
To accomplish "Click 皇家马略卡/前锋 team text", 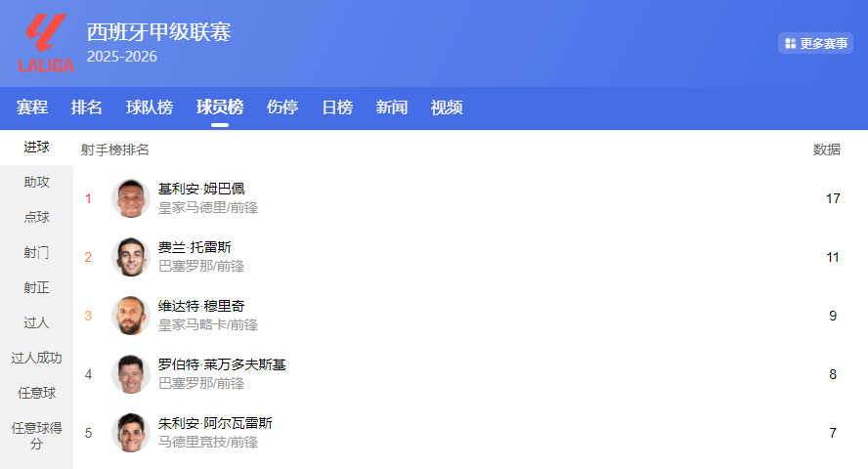I will 208,325.
